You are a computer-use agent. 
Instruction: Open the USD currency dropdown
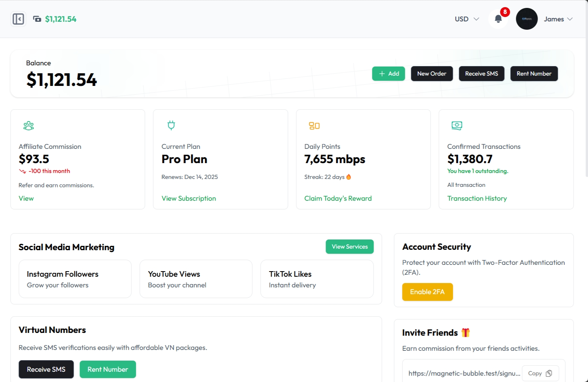(466, 19)
